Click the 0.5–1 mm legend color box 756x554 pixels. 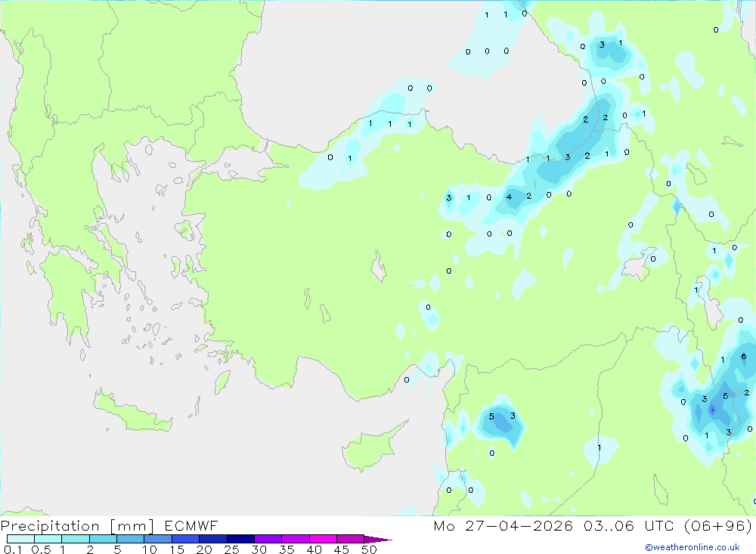[x=48, y=539]
